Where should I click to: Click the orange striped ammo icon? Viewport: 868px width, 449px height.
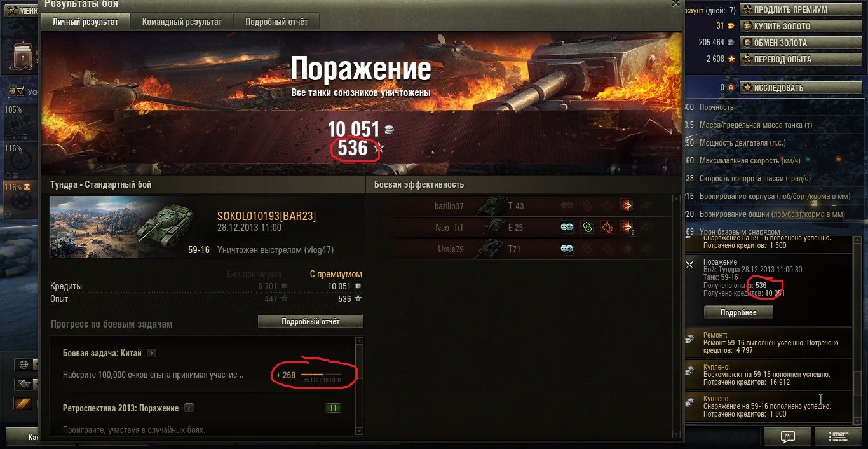[x=23, y=404]
